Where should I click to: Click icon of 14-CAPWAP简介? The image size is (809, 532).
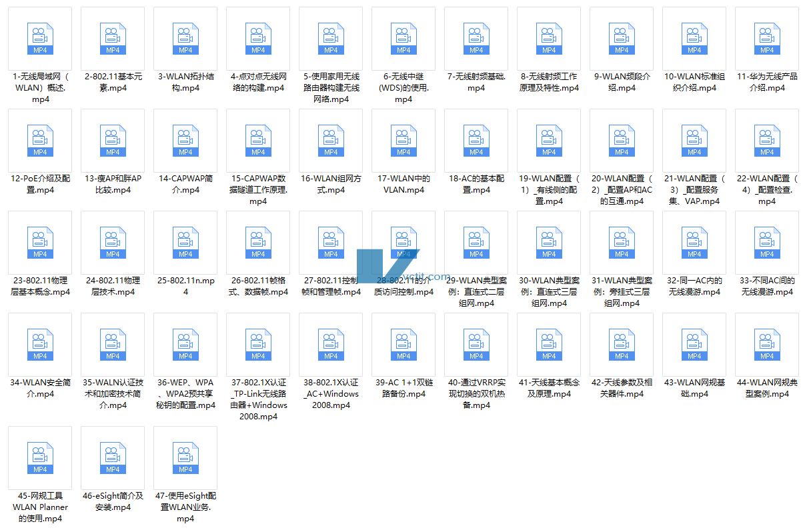click(185, 141)
